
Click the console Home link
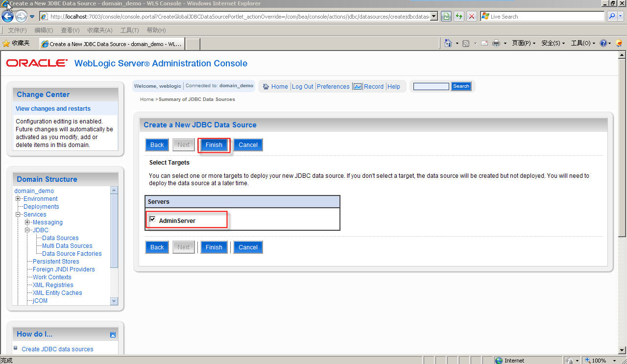(x=279, y=87)
